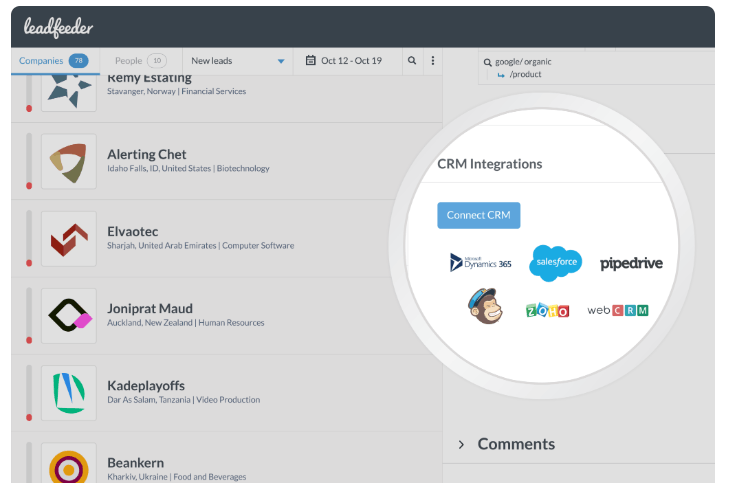Click the calendar icon beside the date range

[x=311, y=60]
